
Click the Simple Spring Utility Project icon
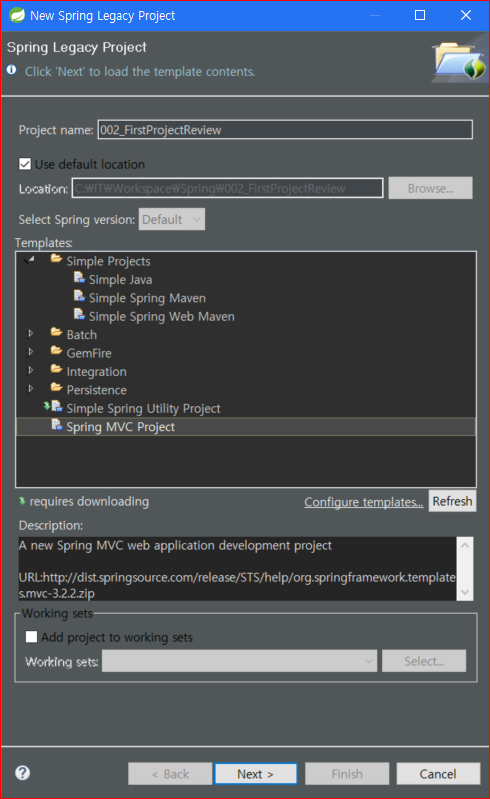53,407
